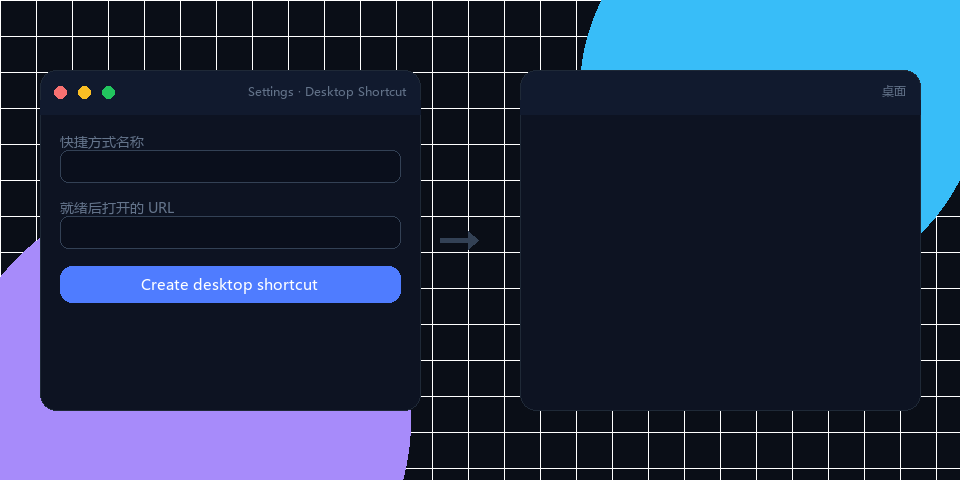Focus the 就绪后打开的 URL input field
Screen dimensions: 960x480
[230, 233]
